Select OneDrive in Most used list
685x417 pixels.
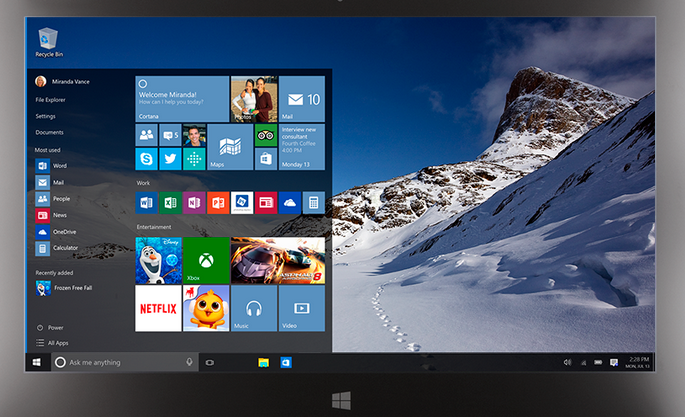coord(56,232)
